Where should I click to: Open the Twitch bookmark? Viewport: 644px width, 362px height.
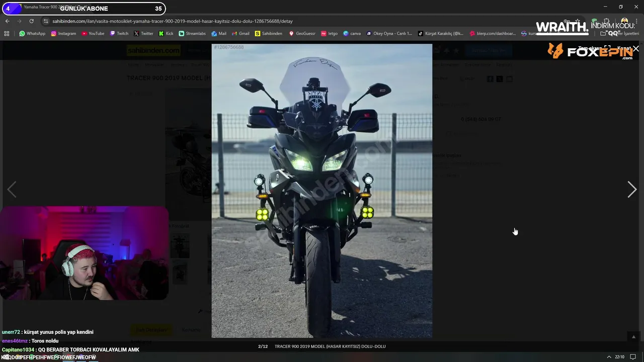tap(119, 34)
